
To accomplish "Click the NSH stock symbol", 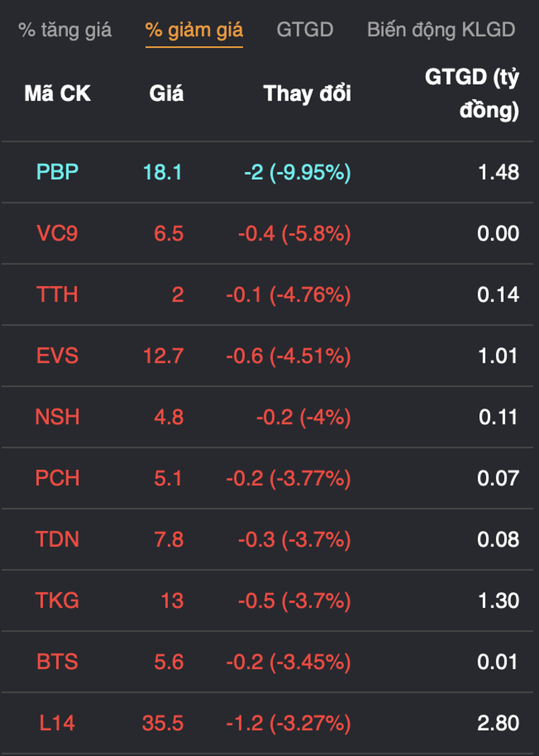I will point(58,417).
